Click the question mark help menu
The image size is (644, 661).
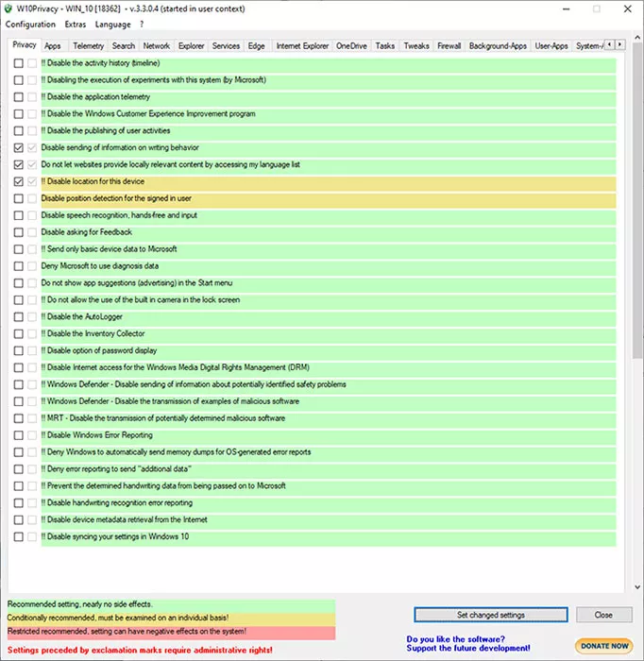pos(142,25)
